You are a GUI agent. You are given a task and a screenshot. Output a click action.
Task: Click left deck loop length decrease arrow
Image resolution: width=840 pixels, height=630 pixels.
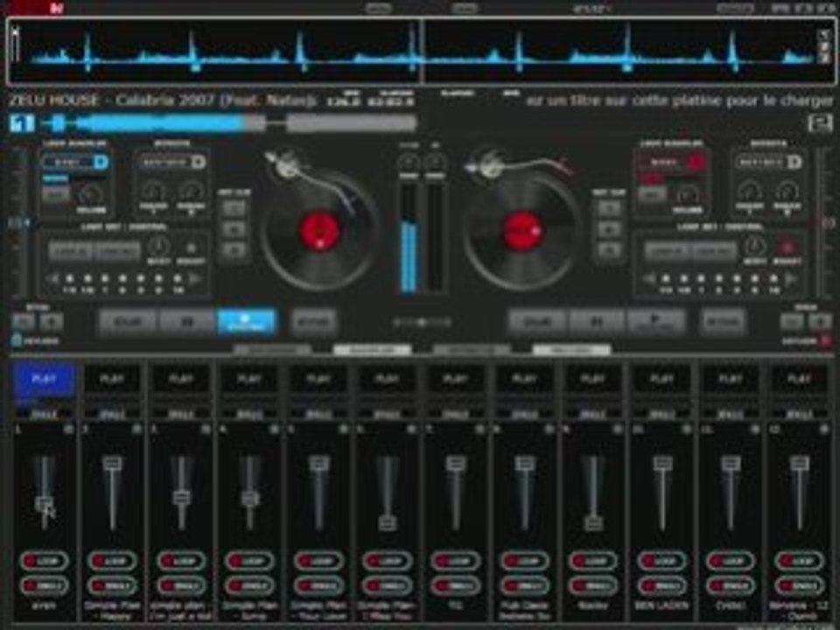tap(52, 278)
